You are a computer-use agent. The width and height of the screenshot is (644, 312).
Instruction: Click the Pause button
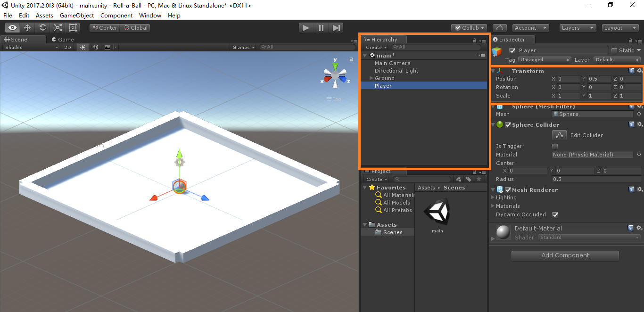click(321, 28)
